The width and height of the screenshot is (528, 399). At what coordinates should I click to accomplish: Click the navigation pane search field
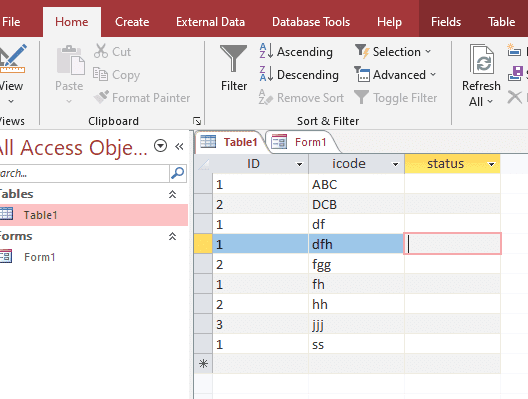(84, 173)
